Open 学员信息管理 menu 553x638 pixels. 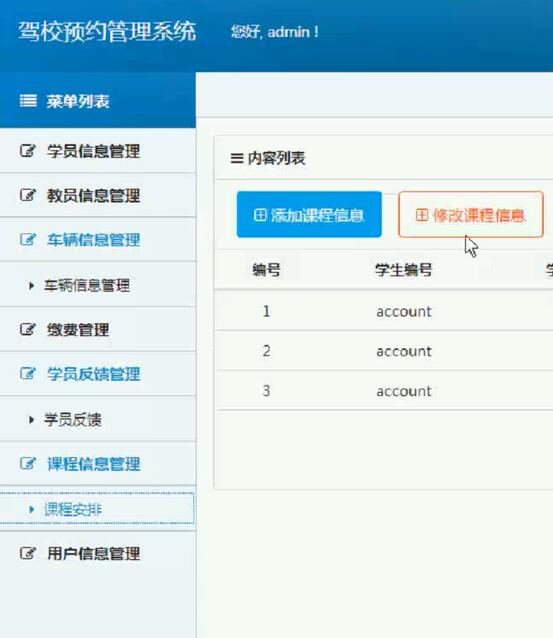(x=98, y=151)
